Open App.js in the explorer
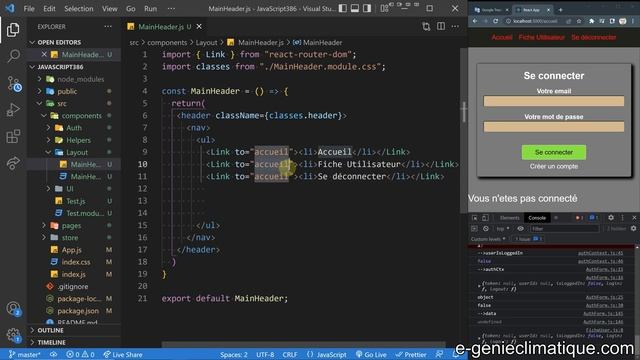The width and height of the screenshot is (640, 360). 71,250
